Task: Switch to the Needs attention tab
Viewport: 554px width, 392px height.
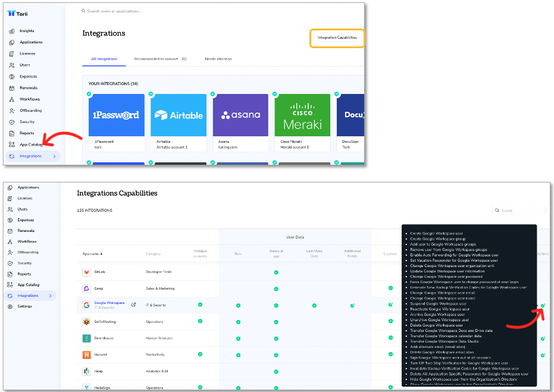Action: point(218,59)
